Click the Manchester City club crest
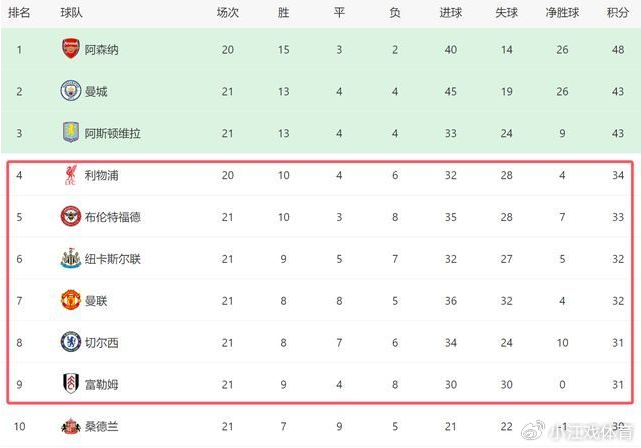 click(x=70, y=91)
